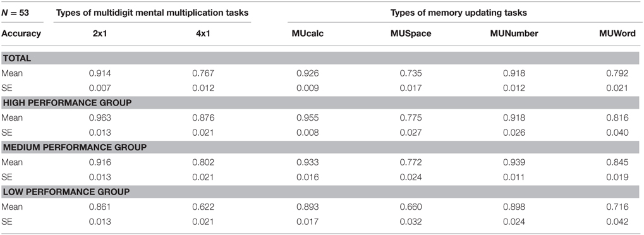The width and height of the screenshot is (644, 235).
Task: Click the MEDIUM PERFORMANCE GROUP section row
Action: click(320, 147)
